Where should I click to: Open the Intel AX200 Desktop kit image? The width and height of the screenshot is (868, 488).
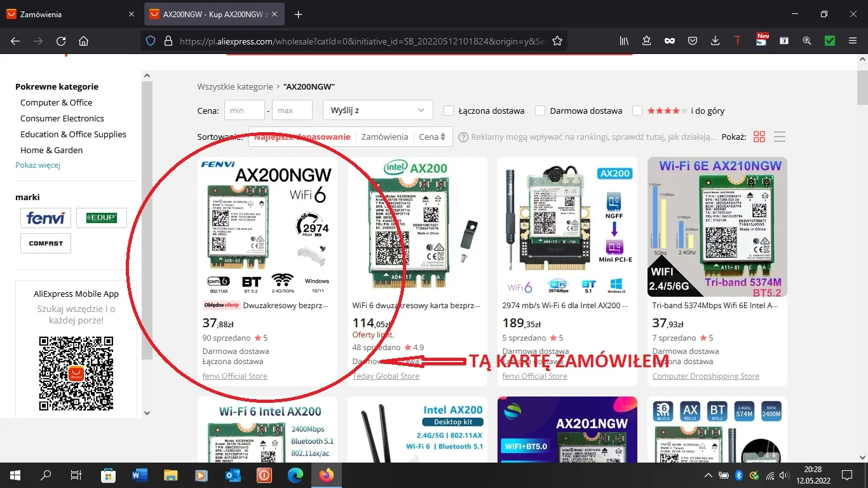point(417,430)
